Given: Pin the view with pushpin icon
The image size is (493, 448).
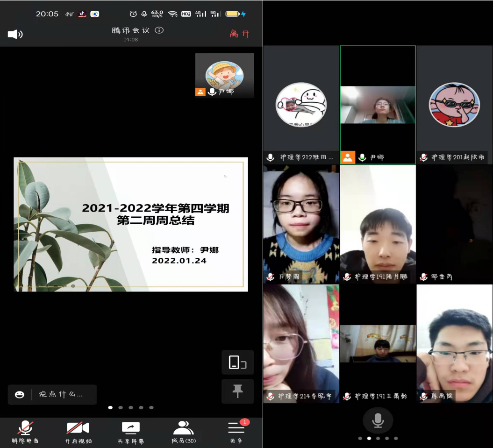Looking at the screenshot, I should 237,391.
